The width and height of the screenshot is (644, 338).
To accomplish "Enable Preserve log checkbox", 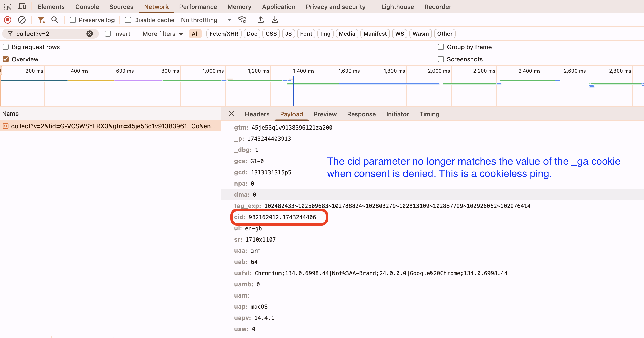I will [x=73, y=20].
